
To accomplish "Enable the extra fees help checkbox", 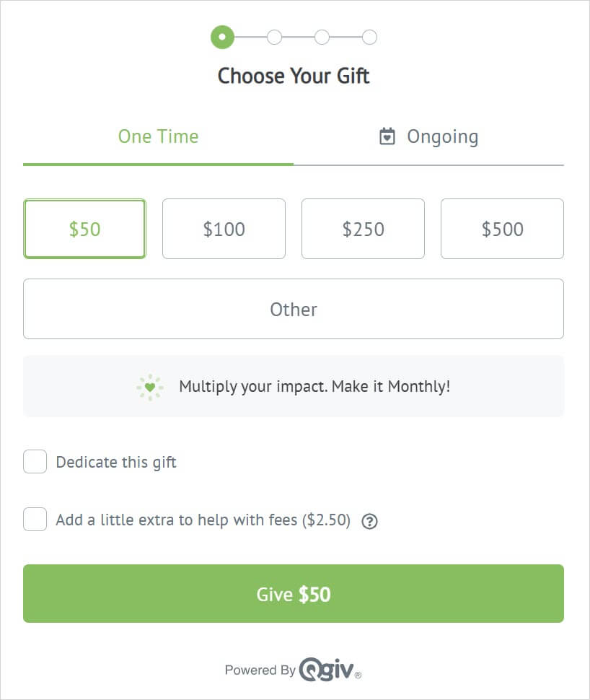I will 35,519.
